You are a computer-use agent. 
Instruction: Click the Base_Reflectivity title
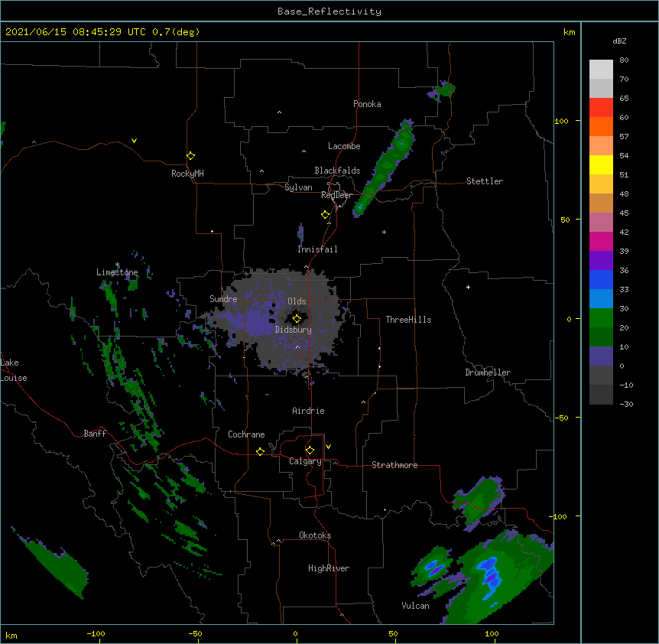coord(329,11)
